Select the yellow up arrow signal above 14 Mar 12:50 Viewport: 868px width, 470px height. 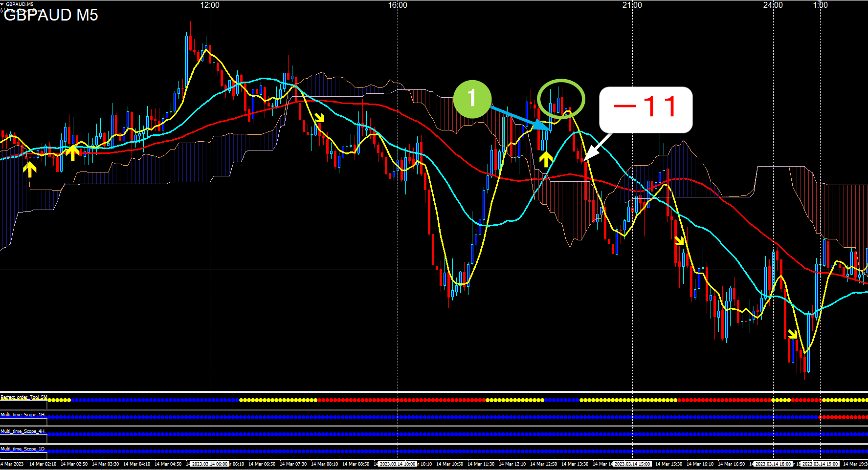pos(546,159)
